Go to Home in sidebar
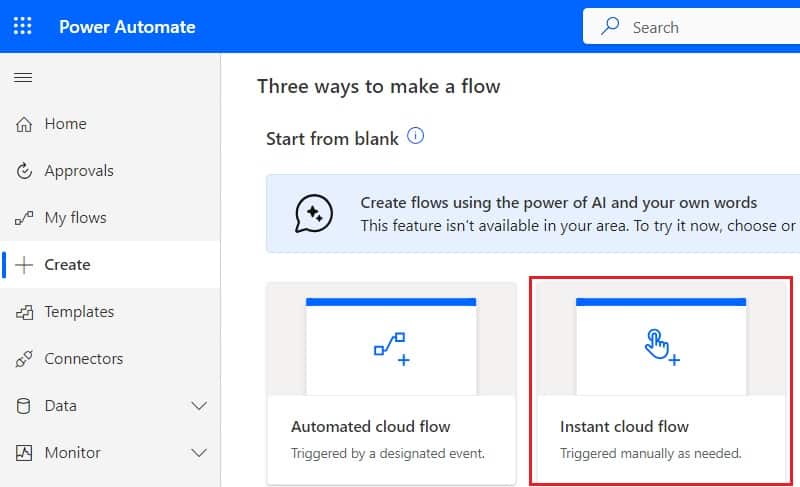The image size is (800, 487). [65, 124]
